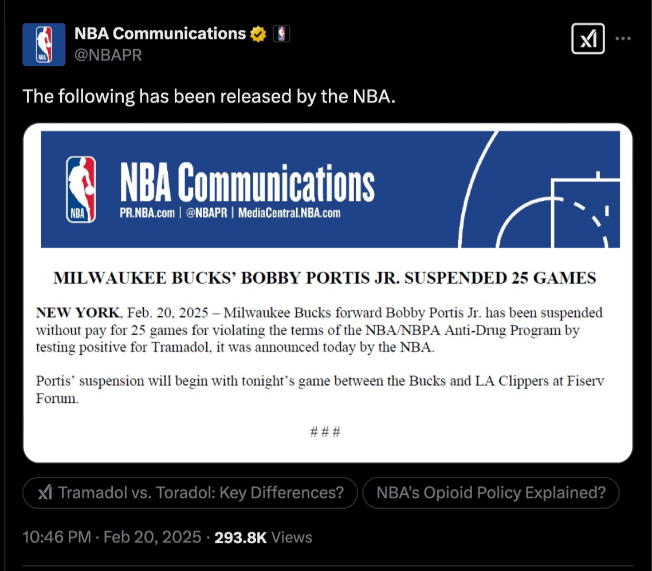Viewport: 652px width, 571px height.
Task: Click the NBA affiliate badge beside the name
Action: (282, 34)
